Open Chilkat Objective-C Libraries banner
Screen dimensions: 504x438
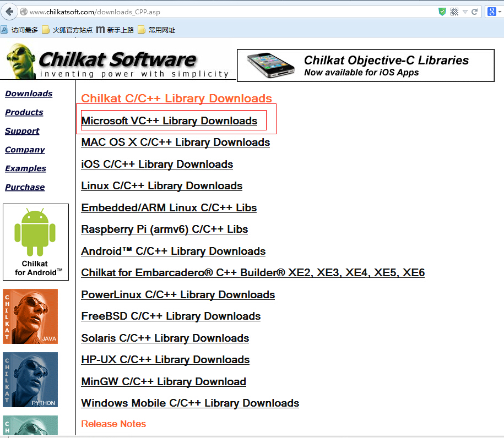(365, 65)
